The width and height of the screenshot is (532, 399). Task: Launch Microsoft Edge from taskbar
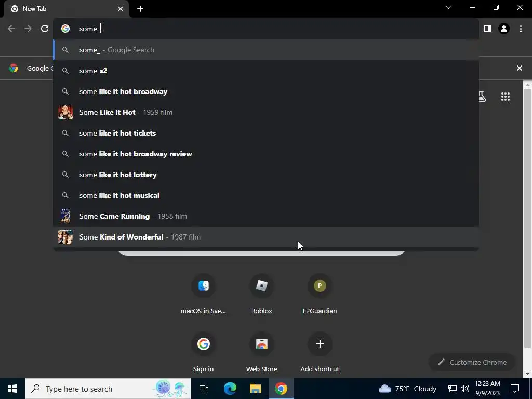click(230, 389)
